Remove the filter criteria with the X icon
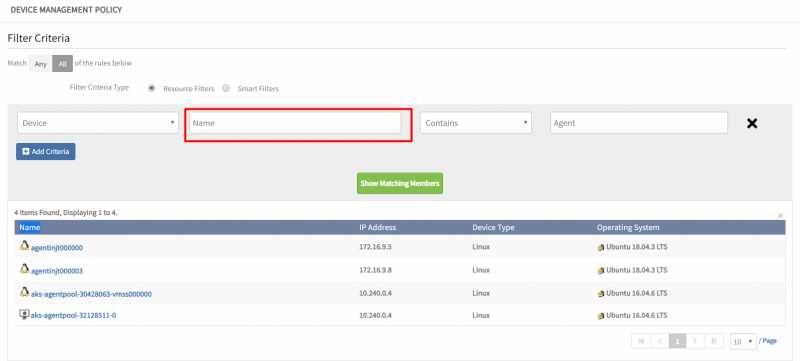The height and width of the screenshot is (361, 800). tap(752, 123)
